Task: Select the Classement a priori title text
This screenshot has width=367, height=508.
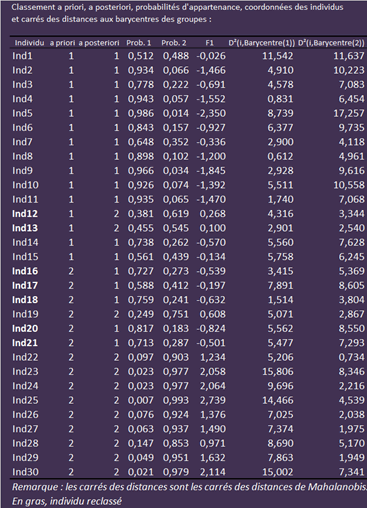Action: click(177, 13)
